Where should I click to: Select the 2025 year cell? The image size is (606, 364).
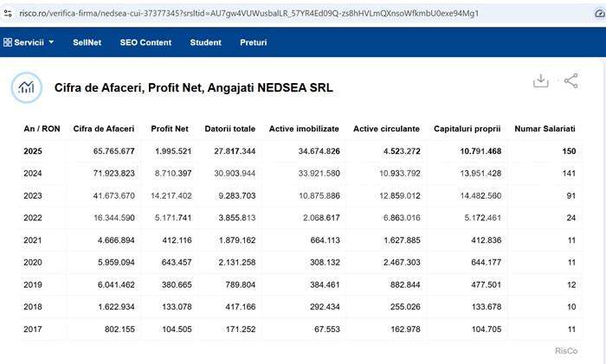tap(33, 151)
